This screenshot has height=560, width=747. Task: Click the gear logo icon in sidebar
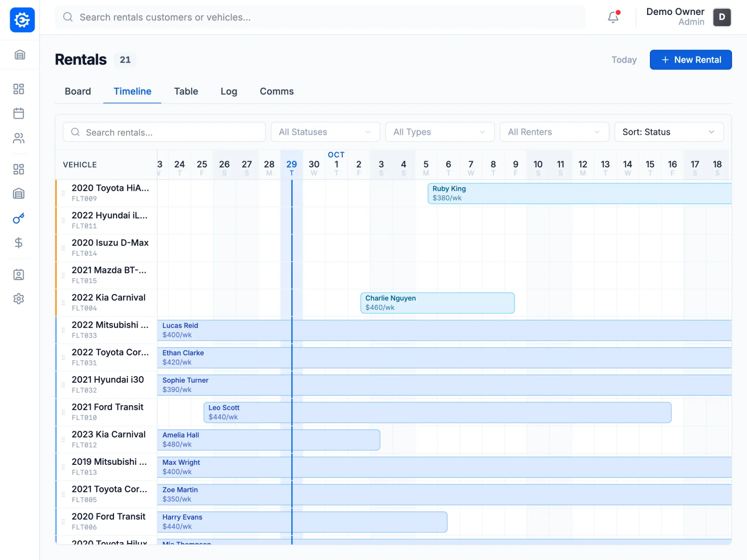point(22,20)
